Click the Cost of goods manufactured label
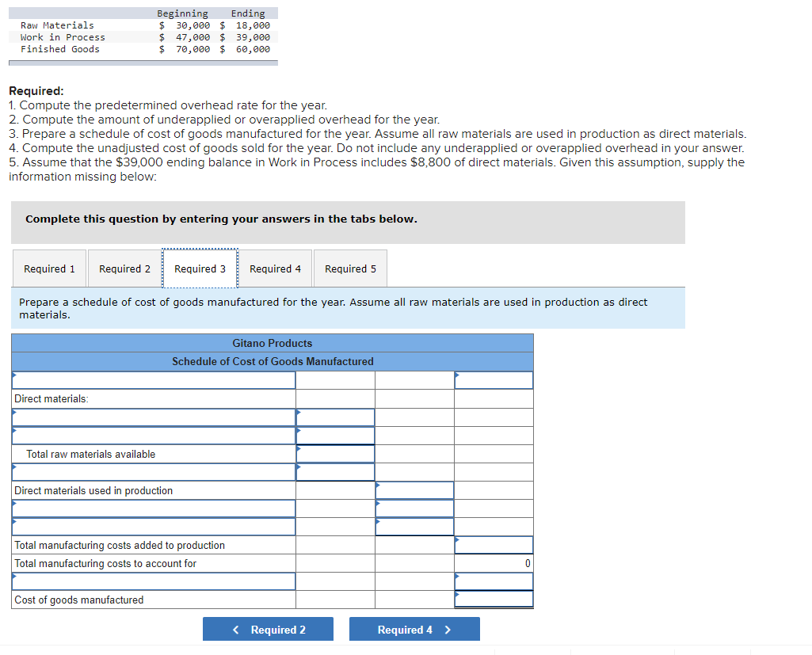The image size is (812, 655). pyautogui.click(x=78, y=600)
